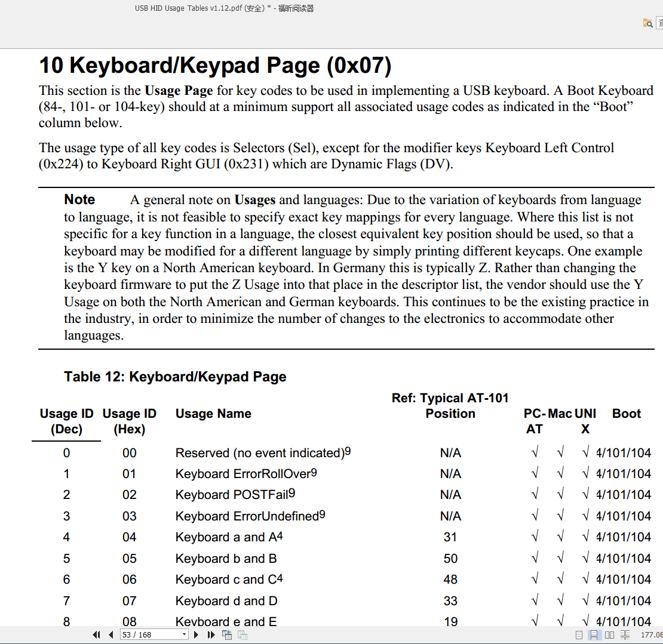Jump to the first page of the PDF

point(96,634)
